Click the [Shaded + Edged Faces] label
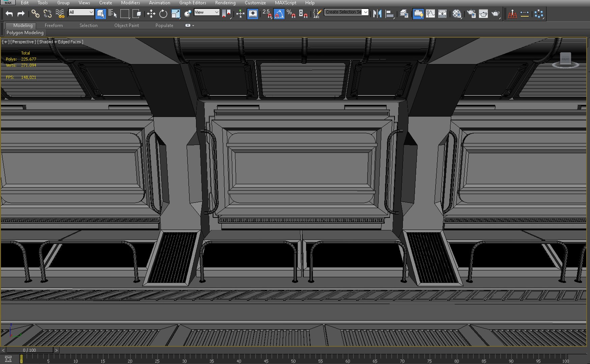 click(x=60, y=42)
